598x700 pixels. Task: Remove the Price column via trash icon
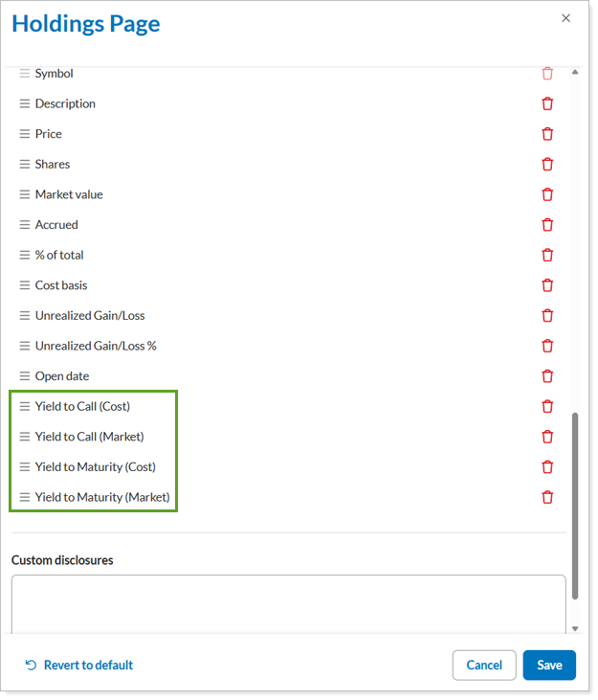[547, 134]
